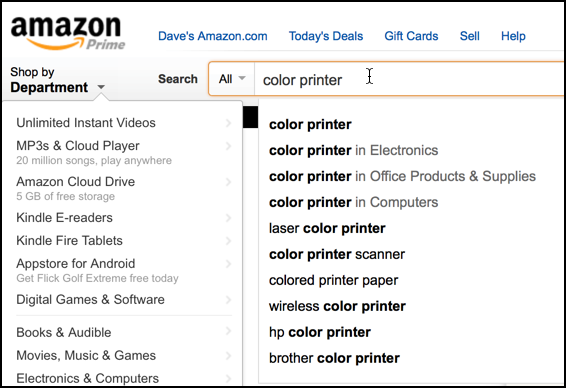Pick the wireless color printer suggestion

coord(337,306)
